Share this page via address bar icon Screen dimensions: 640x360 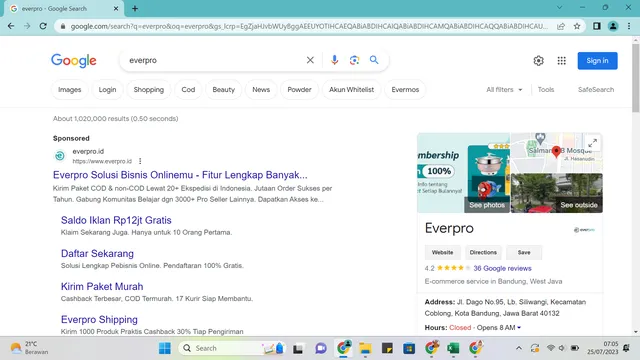pyautogui.click(x=561, y=26)
